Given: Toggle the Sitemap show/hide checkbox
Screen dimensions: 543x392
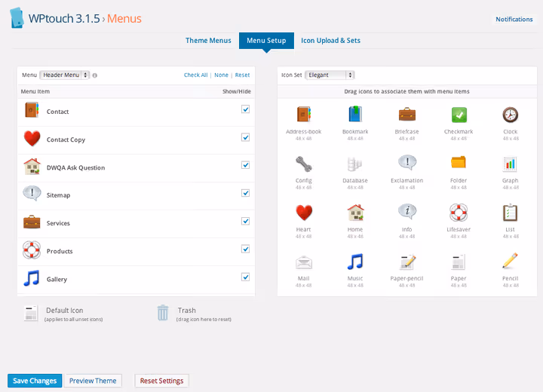Looking at the screenshot, I should [x=246, y=193].
